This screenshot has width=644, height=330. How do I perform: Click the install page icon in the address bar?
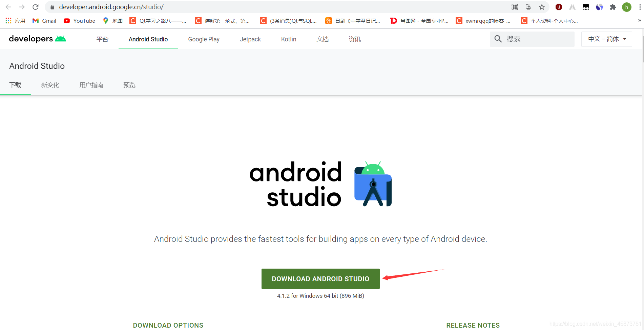click(x=528, y=7)
